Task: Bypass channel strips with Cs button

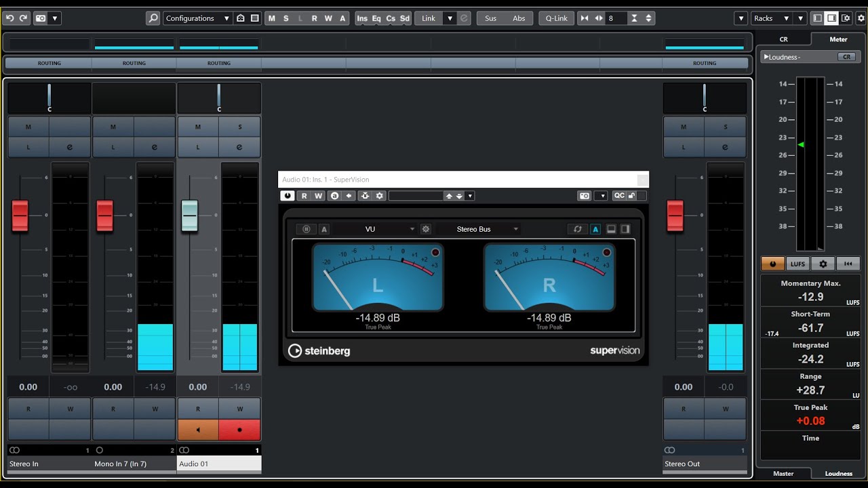Action: click(391, 18)
